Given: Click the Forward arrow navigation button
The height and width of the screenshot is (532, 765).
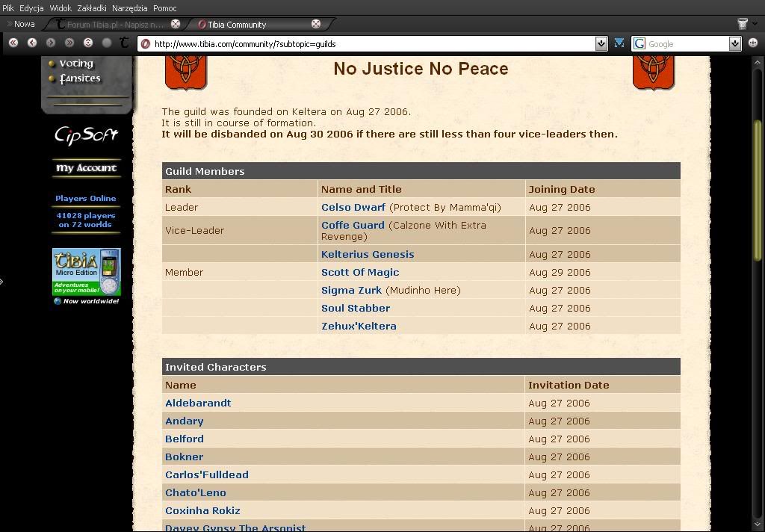Looking at the screenshot, I should [51, 43].
